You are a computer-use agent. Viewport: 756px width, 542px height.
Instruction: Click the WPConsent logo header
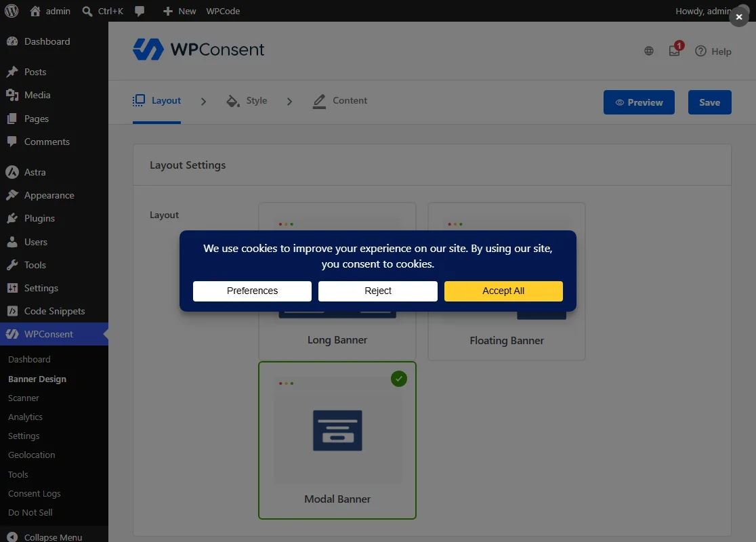(198, 49)
